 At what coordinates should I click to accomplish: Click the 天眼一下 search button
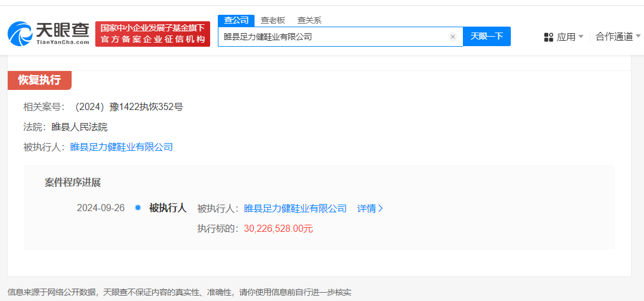click(487, 37)
